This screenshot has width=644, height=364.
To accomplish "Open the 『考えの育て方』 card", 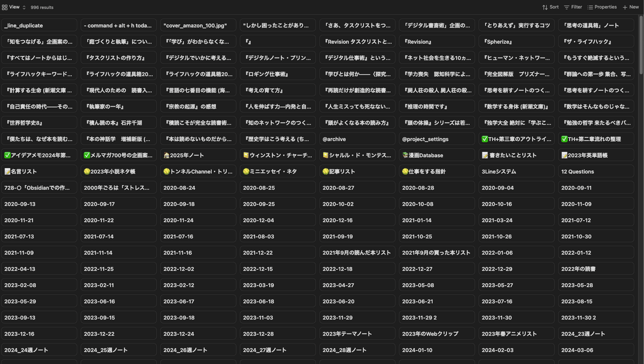I will point(277,91).
